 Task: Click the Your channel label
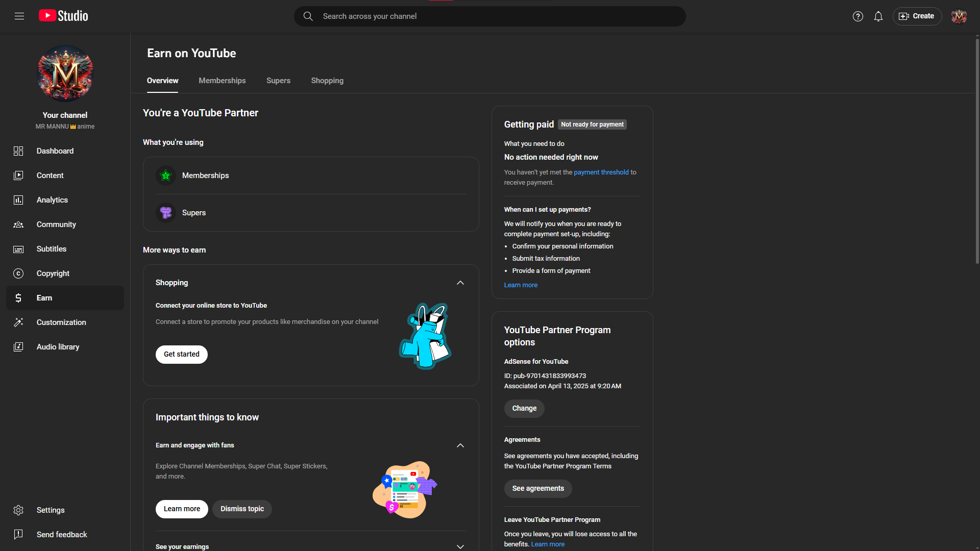click(x=65, y=115)
